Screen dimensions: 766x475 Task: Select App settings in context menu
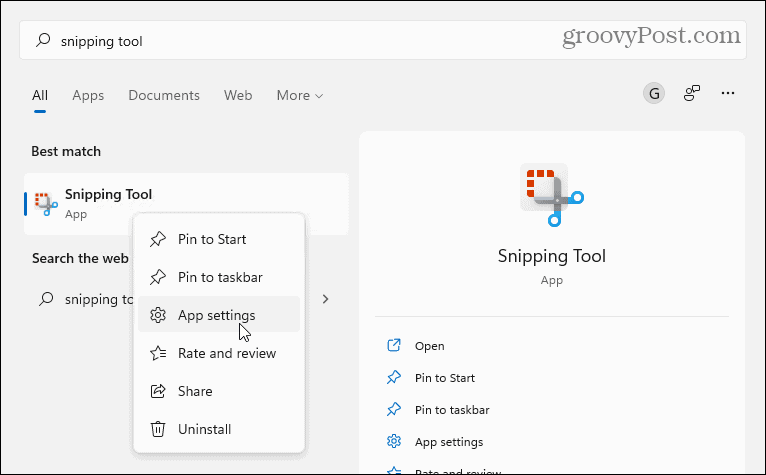click(x=216, y=315)
